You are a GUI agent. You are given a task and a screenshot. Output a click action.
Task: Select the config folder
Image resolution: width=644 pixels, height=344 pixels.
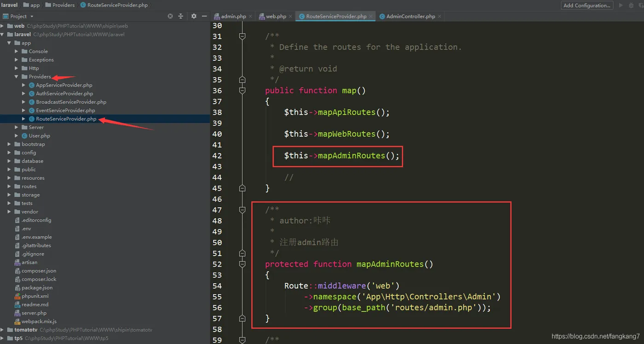tap(29, 152)
